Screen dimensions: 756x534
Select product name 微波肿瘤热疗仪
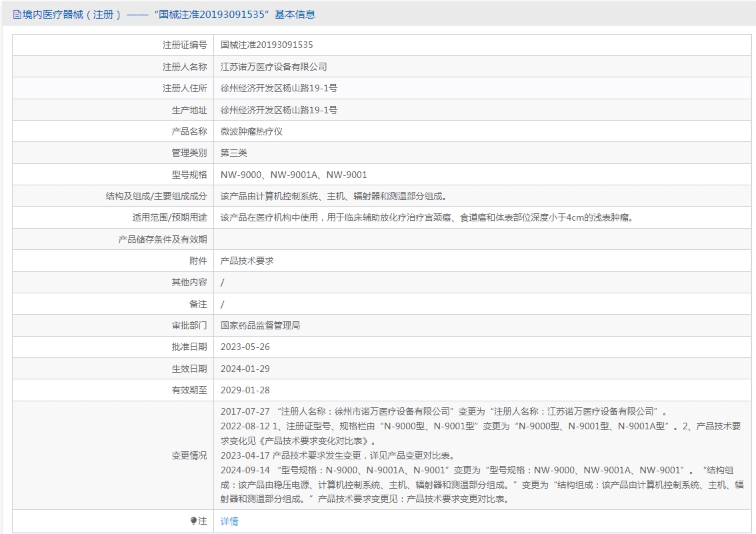pos(251,131)
